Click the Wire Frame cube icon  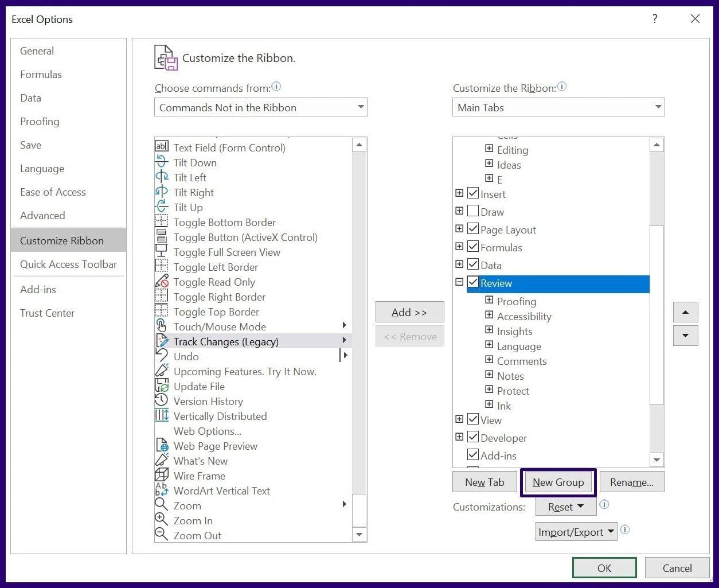pyautogui.click(x=162, y=476)
